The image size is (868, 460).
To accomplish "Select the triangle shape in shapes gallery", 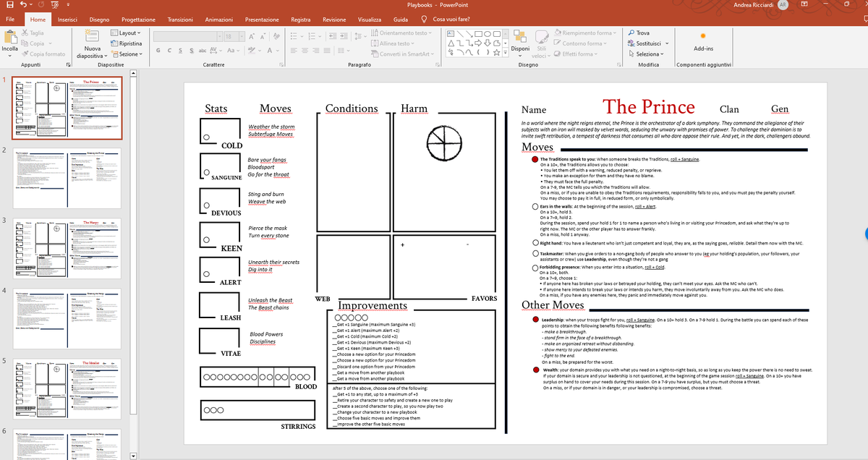I will click(x=451, y=43).
